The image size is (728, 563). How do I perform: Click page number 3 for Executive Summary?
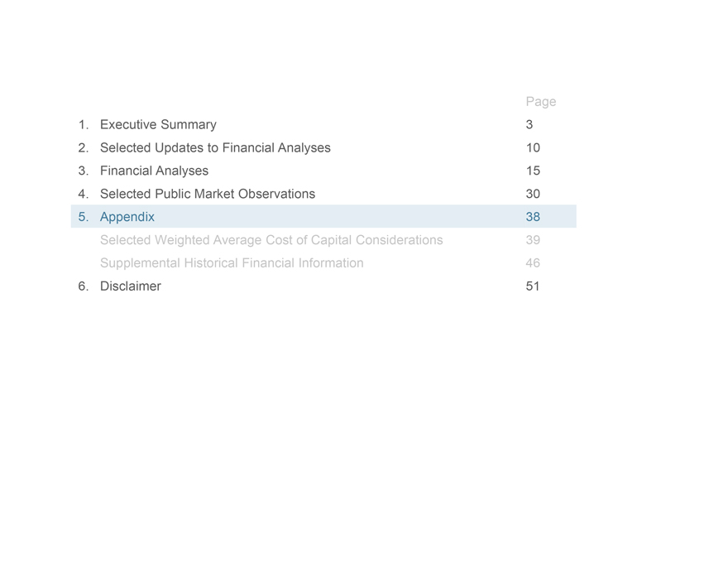529,125
